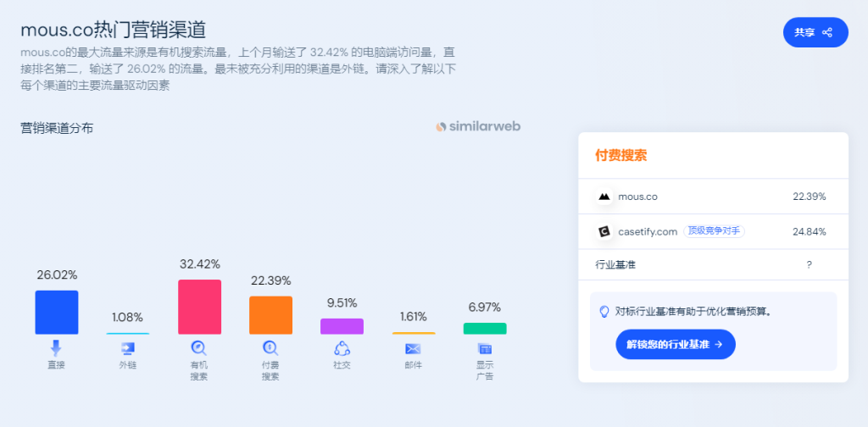Click the mous.co logo icon
868x427 pixels.
click(x=604, y=197)
